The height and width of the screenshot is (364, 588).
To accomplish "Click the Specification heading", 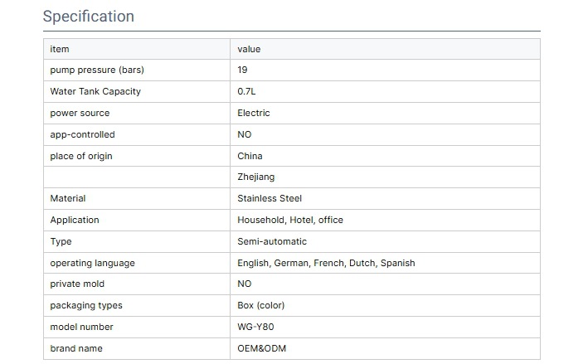I will (88, 17).
